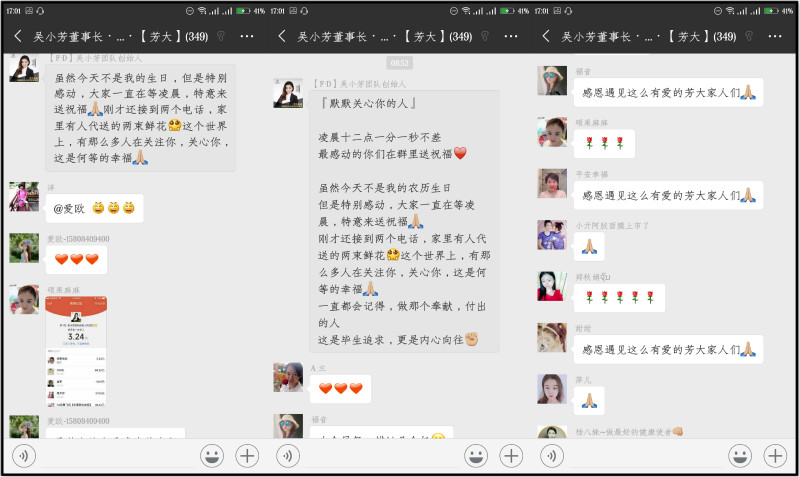Tap the plus attachment icon in the left chat panel

[247, 456]
